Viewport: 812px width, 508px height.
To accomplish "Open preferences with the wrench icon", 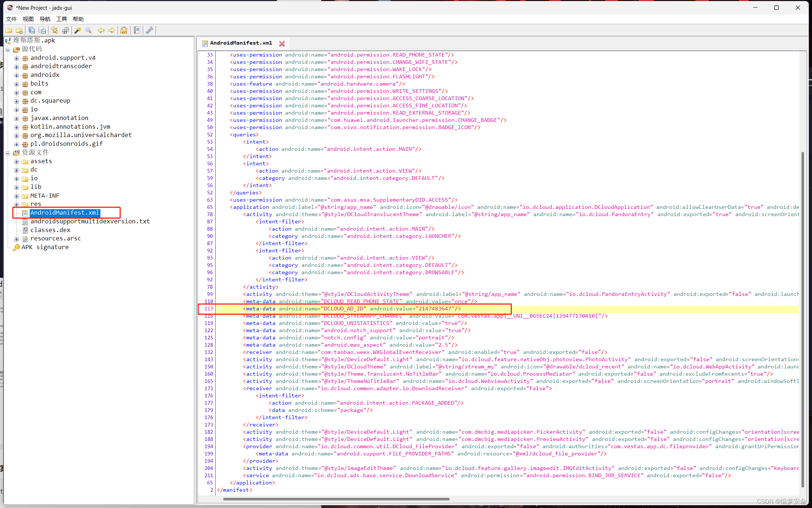I will [x=149, y=30].
